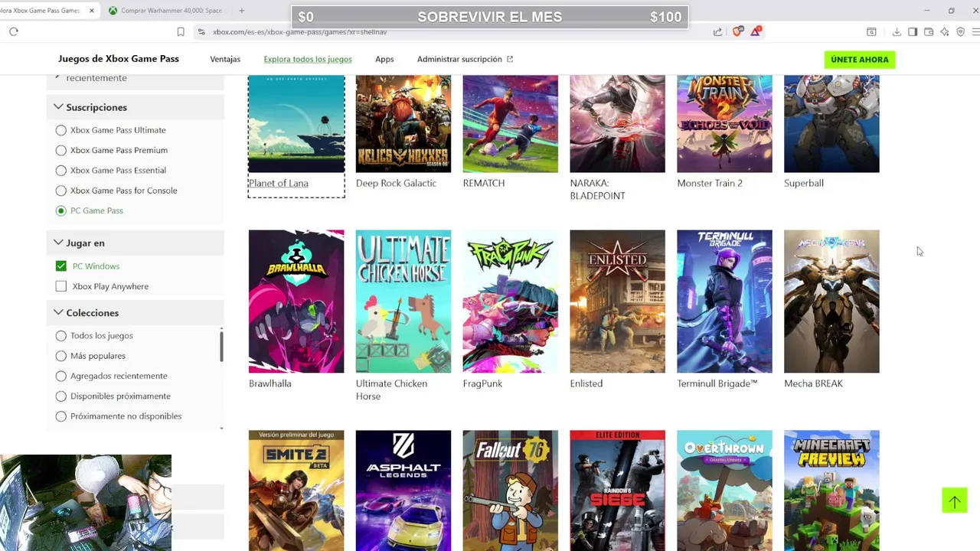Open a new tab with the plus icon
This screenshot has width=980, height=551.
(x=242, y=11)
